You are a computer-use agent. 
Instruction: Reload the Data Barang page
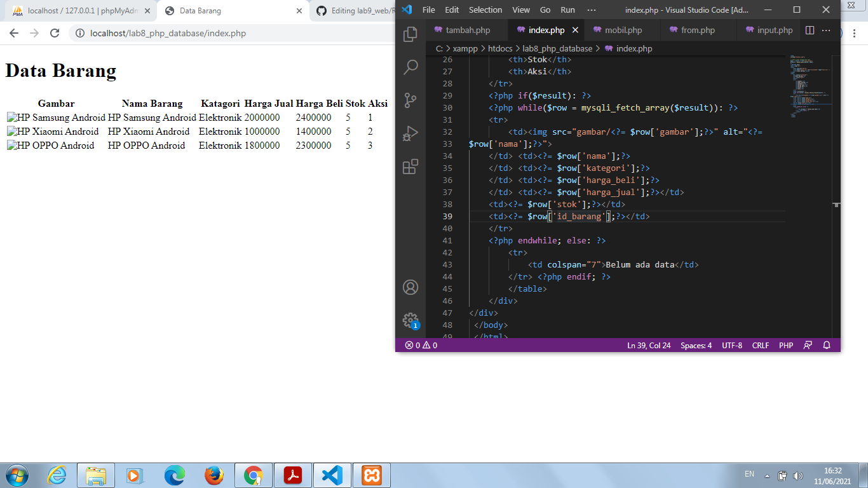[55, 33]
